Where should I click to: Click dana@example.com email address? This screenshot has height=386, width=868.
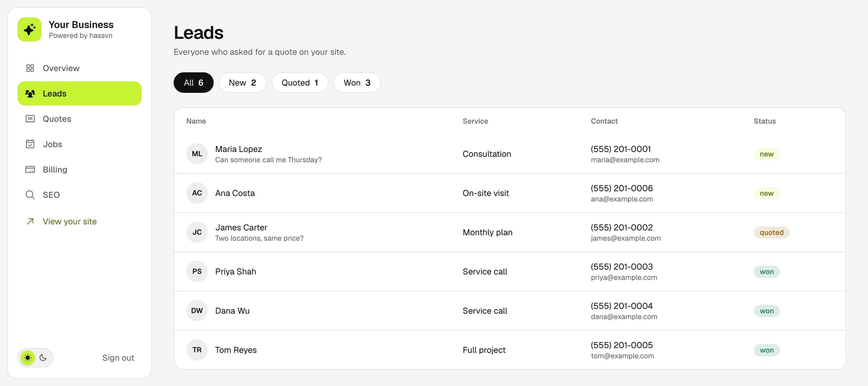click(x=624, y=317)
